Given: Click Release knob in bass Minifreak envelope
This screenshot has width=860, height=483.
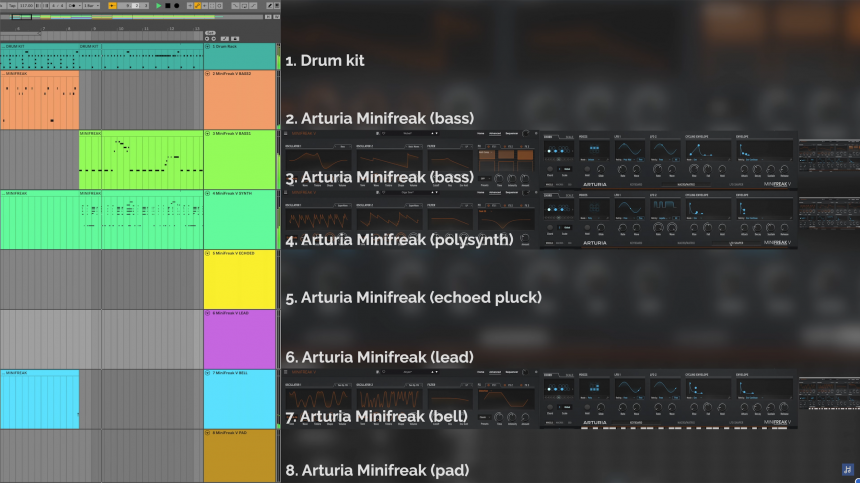Looking at the screenshot, I should coord(784,169).
